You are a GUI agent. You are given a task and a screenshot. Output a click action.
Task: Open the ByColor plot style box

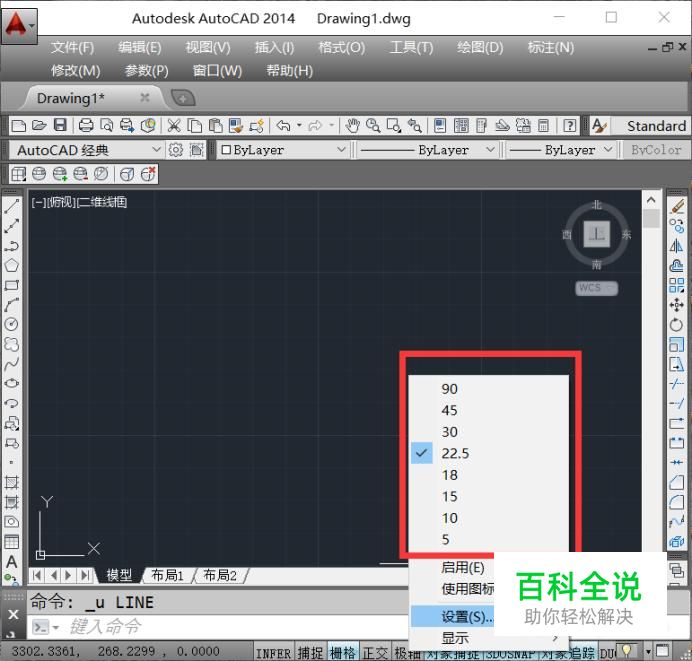[x=656, y=150]
